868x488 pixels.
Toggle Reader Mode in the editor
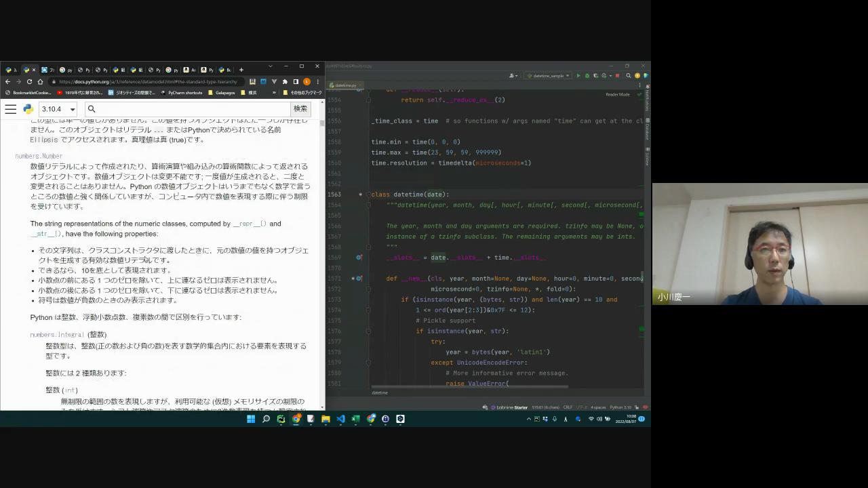click(x=617, y=94)
